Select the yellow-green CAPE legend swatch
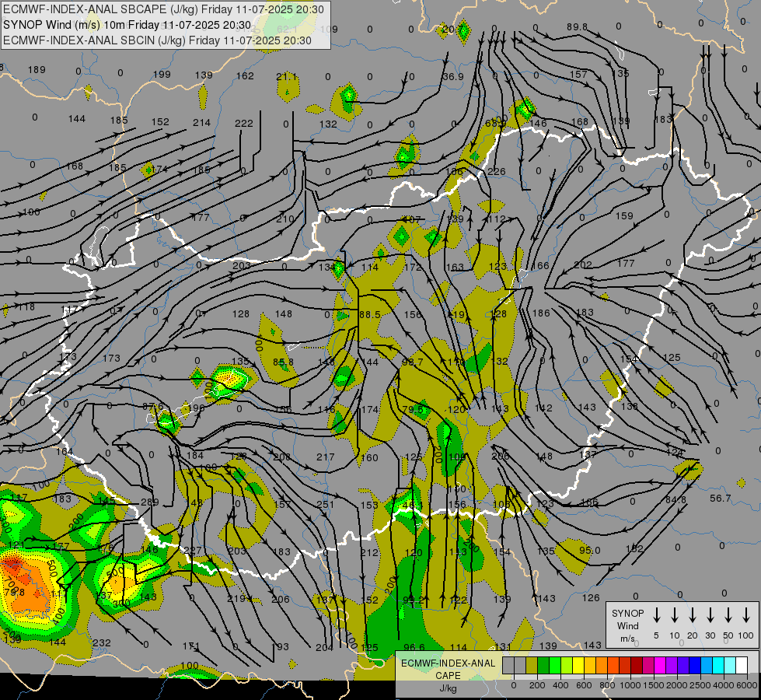This screenshot has width=761, height=700. point(567,666)
